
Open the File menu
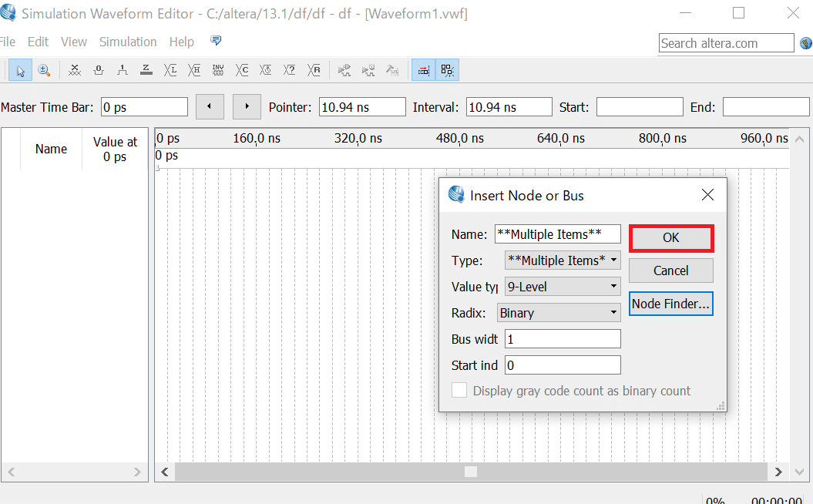click(x=7, y=42)
